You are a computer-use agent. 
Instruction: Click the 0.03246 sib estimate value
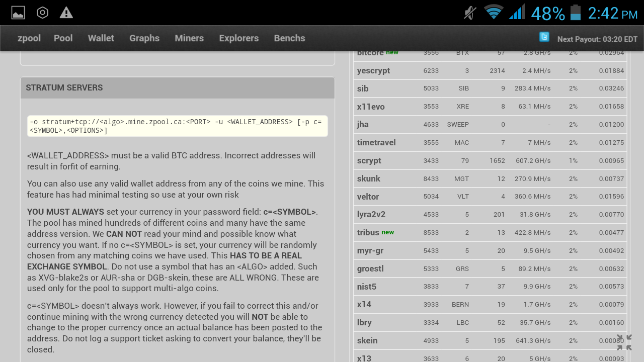[611, 88]
